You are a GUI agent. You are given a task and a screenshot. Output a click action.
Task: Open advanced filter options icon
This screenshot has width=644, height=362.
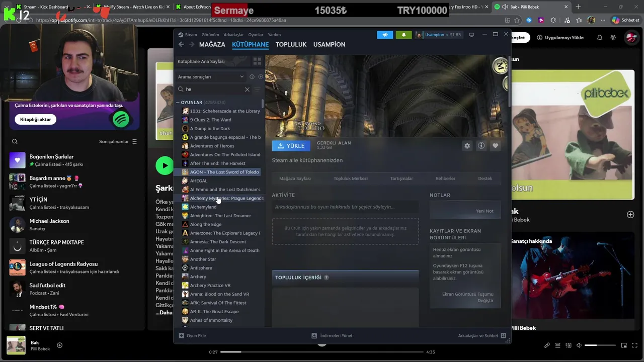point(257,89)
